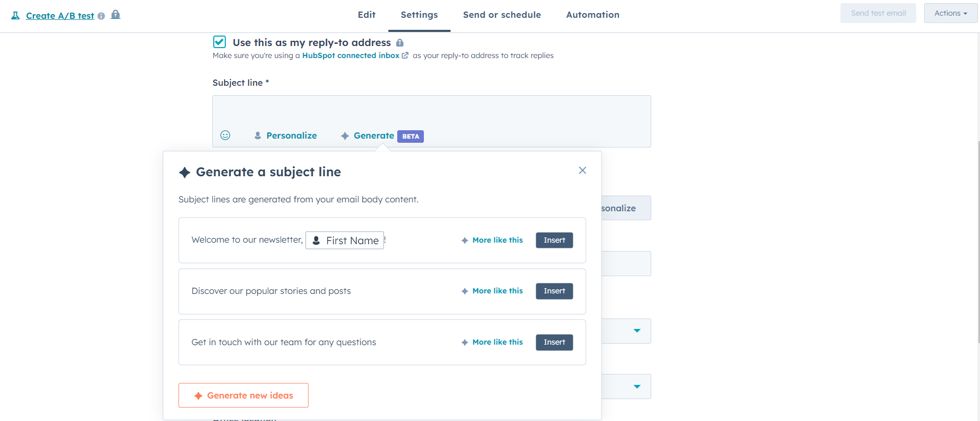Insert the Discover our popular stories subject line
The image size is (980, 421).
[x=554, y=291]
